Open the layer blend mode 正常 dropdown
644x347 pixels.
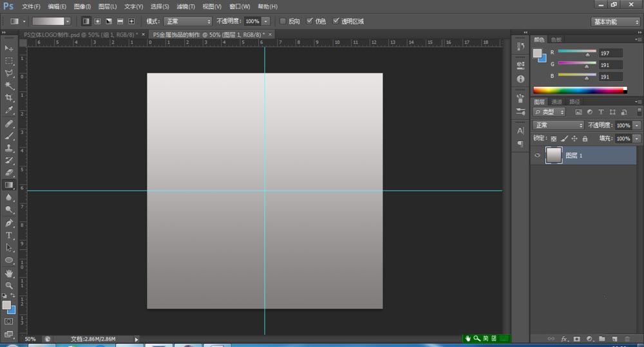click(558, 126)
